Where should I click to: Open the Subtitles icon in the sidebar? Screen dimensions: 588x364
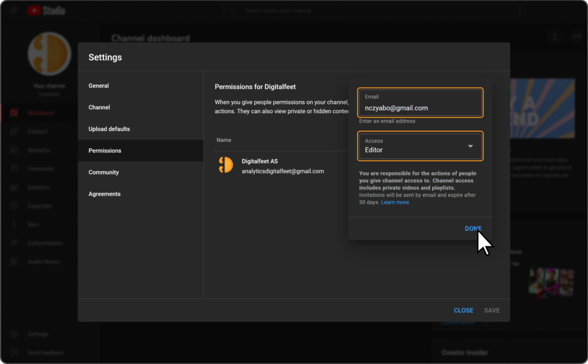14,187
